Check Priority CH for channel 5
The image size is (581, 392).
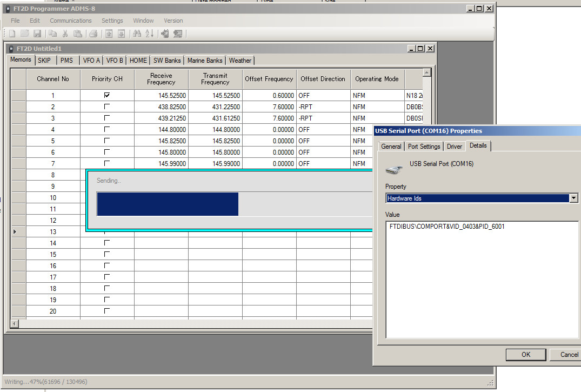point(106,141)
